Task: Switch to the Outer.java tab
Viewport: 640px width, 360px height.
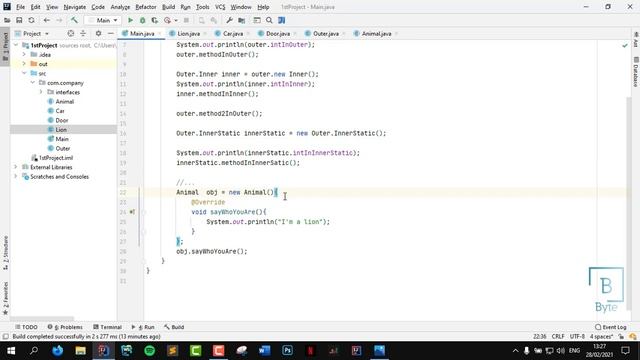Action: click(x=325, y=33)
